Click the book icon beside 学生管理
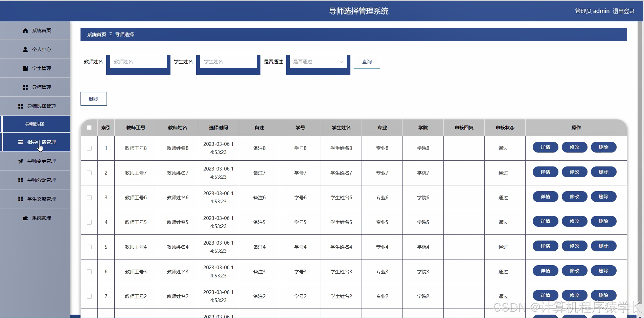This screenshot has width=644, height=318. tap(25, 68)
